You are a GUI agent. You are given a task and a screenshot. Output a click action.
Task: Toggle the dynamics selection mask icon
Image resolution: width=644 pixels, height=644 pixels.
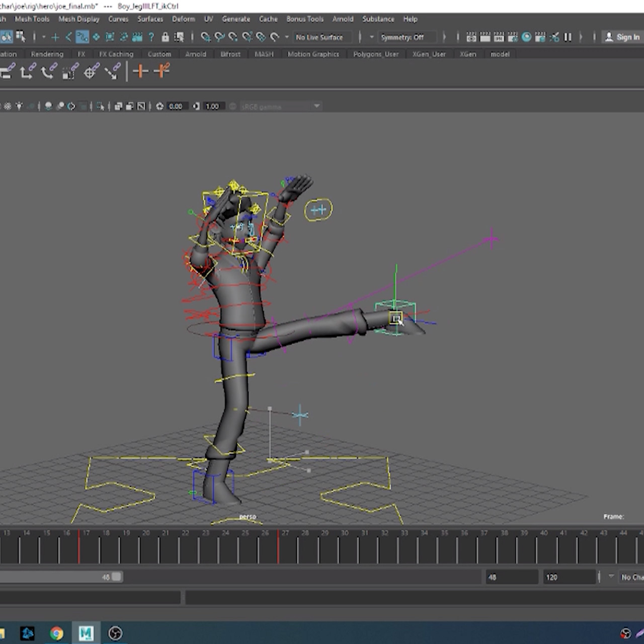[110, 37]
